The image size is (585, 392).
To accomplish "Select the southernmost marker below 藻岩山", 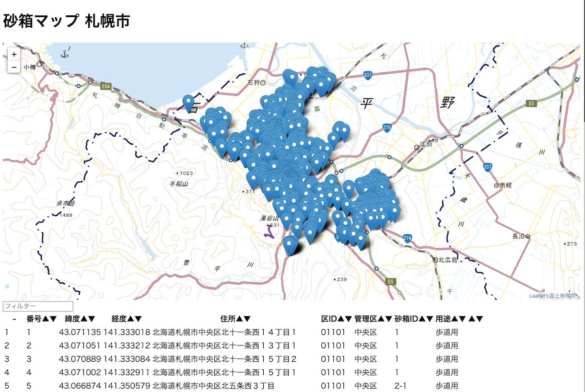I will point(289,244).
